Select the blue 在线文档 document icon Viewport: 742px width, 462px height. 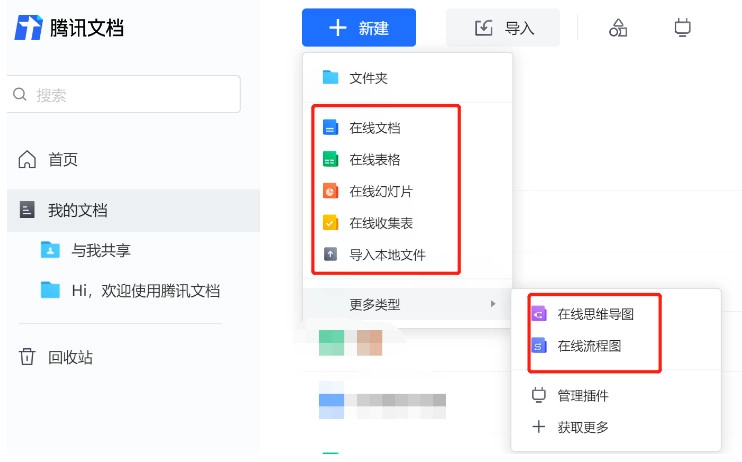pos(330,128)
